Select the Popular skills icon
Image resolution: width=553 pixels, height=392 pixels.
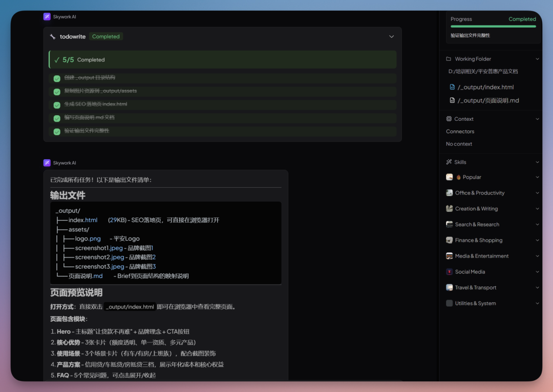tap(449, 177)
